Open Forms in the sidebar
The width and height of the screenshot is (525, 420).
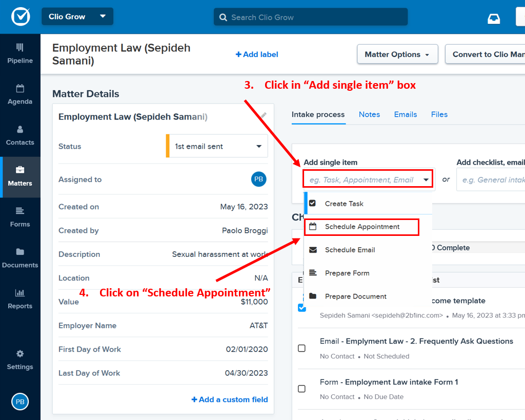pos(20,217)
